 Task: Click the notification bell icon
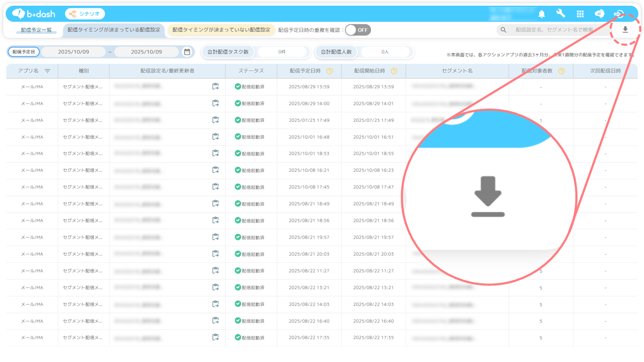tap(542, 14)
